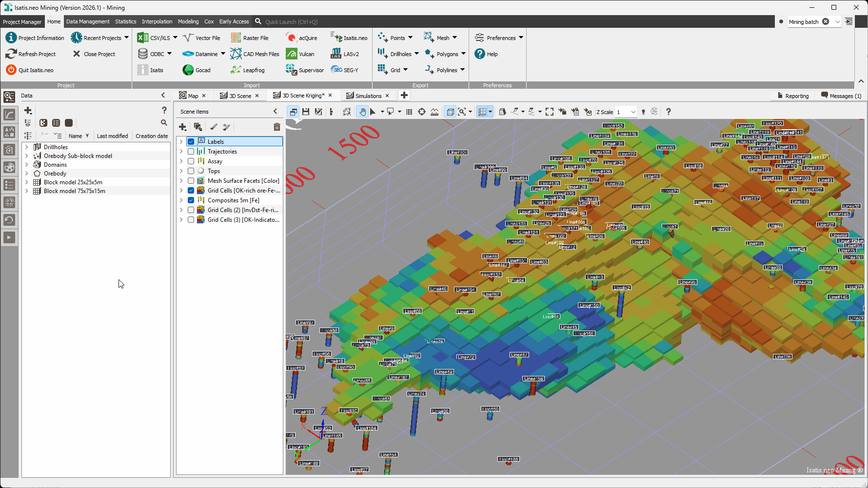Enable the Trajectories scene item

point(191,152)
